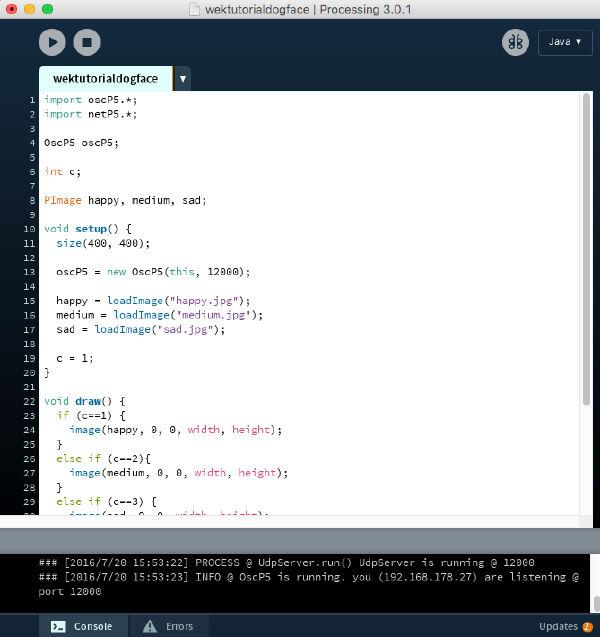This screenshot has height=637, width=600.
Task: Open the Java mode dropdown
Action: click(565, 42)
